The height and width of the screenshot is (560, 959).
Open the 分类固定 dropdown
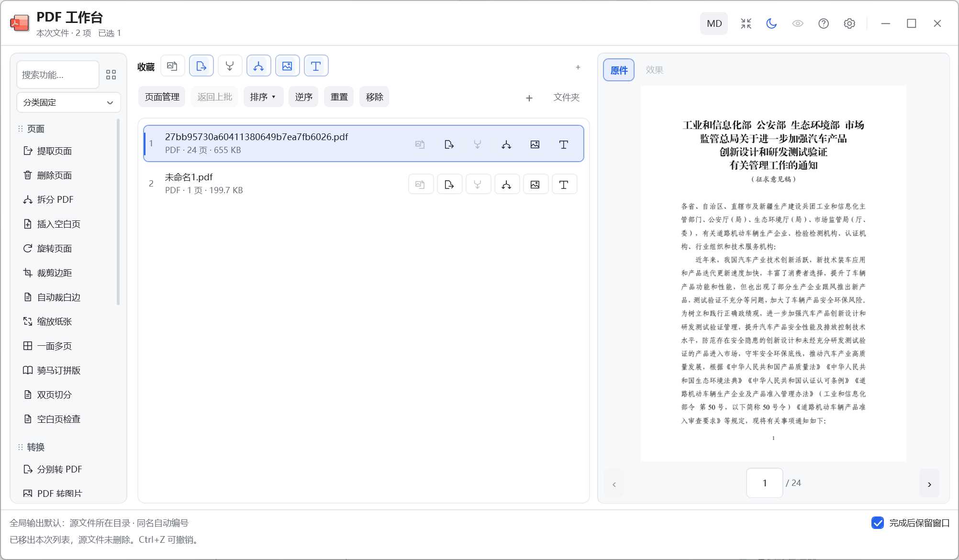point(68,102)
